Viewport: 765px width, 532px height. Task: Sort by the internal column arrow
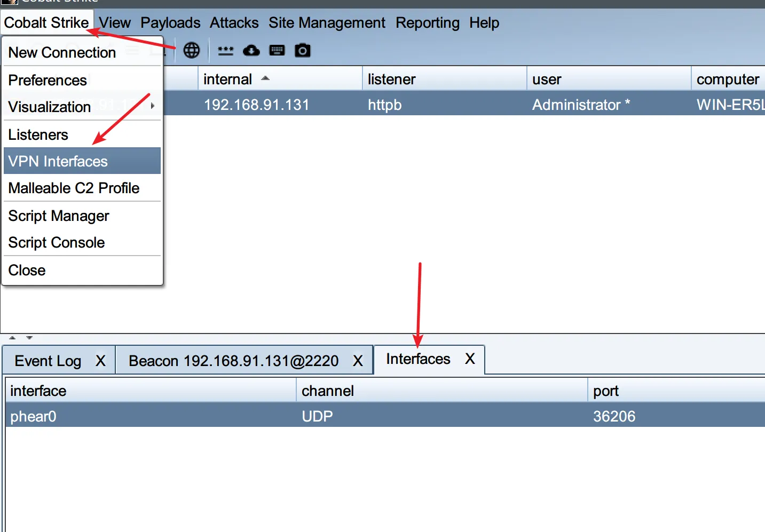pyautogui.click(x=265, y=78)
